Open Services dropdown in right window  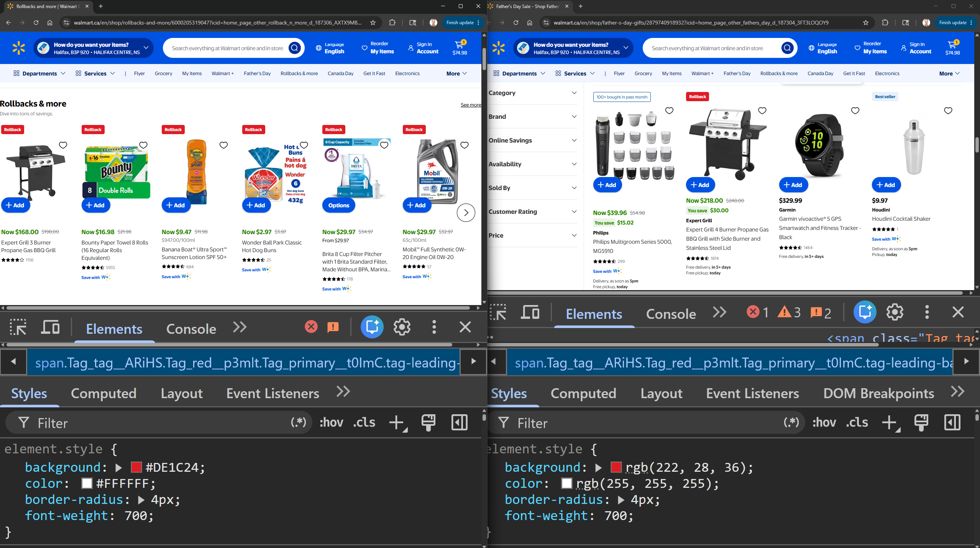tap(575, 73)
